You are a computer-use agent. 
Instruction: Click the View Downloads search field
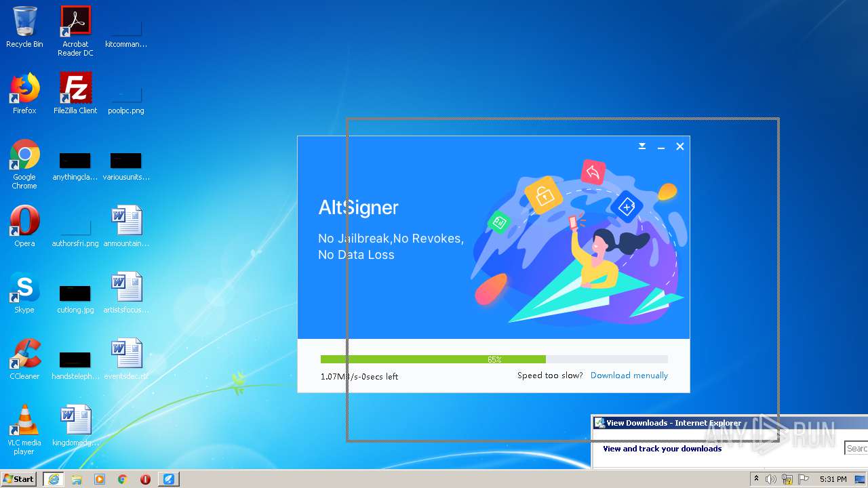[856, 449]
